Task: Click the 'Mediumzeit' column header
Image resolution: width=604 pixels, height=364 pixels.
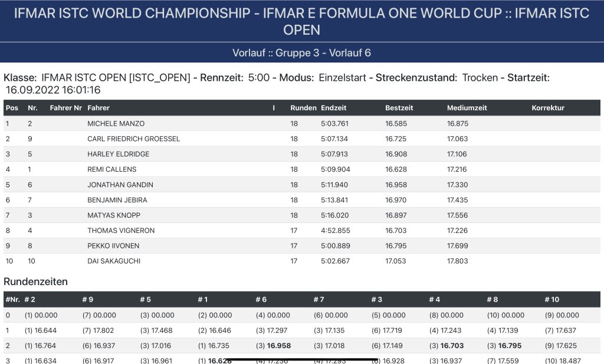Action: pos(467,108)
